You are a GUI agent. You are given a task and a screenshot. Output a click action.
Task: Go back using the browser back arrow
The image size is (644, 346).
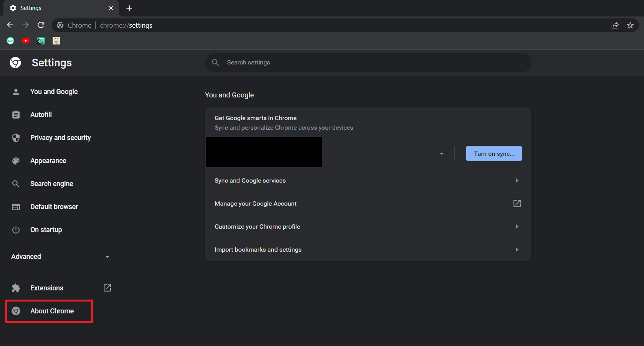coord(10,25)
